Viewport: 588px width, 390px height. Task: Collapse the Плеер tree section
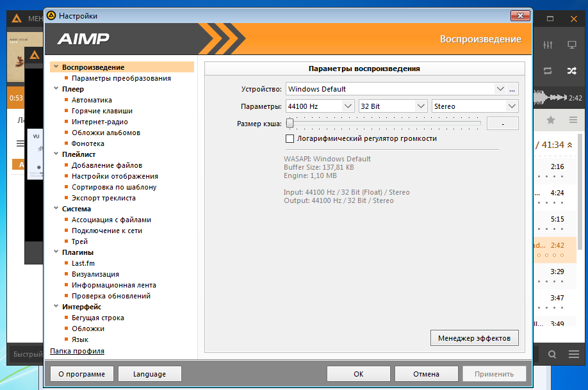(56, 88)
